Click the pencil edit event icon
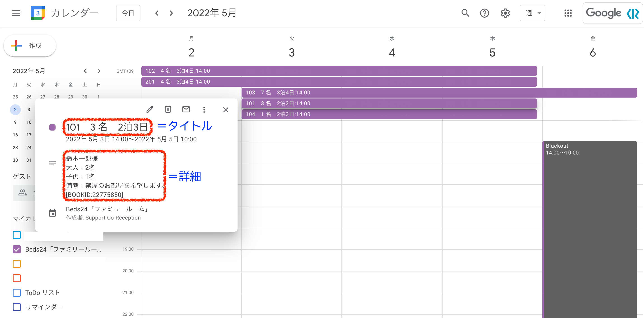This screenshot has height=318, width=644. (x=150, y=110)
